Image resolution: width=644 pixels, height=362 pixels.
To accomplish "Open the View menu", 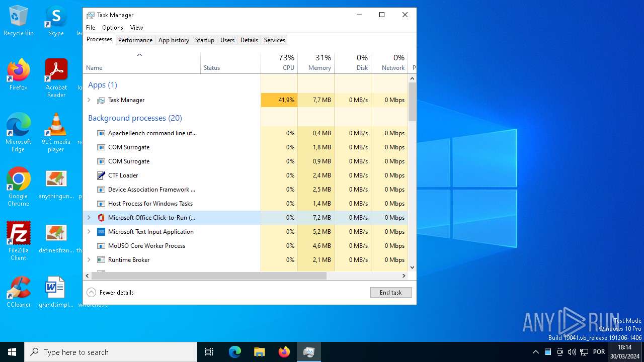I will 136,28.
